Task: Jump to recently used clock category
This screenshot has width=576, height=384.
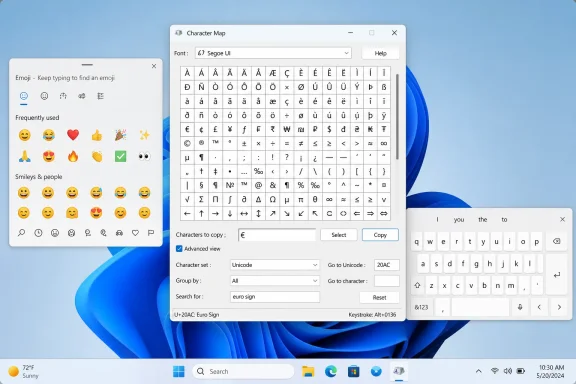Action: [x=38, y=233]
